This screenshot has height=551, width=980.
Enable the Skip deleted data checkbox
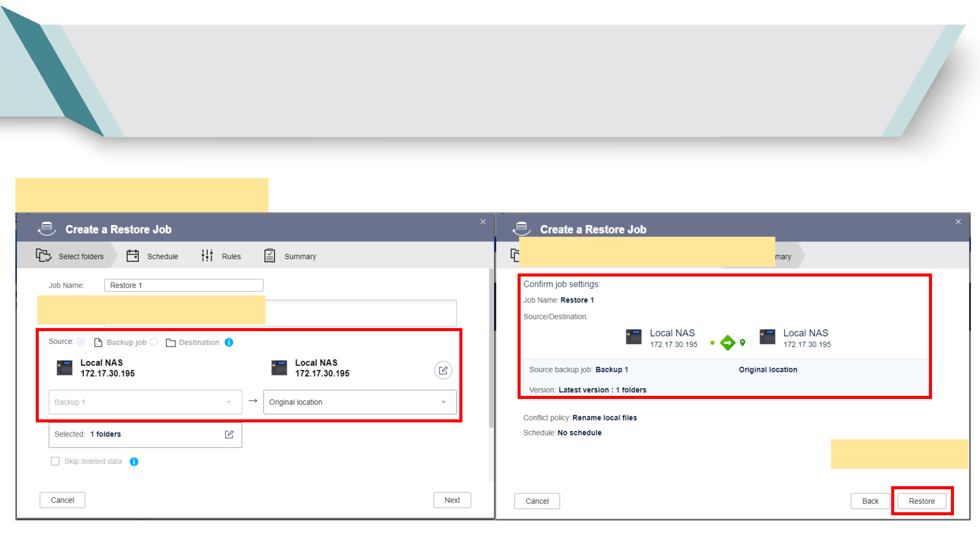click(55, 461)
